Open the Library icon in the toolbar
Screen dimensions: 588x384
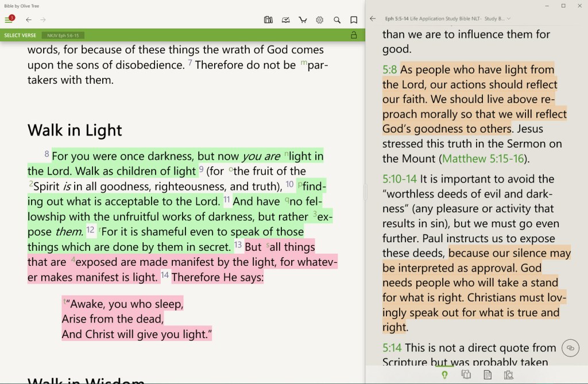click(268, 20)
